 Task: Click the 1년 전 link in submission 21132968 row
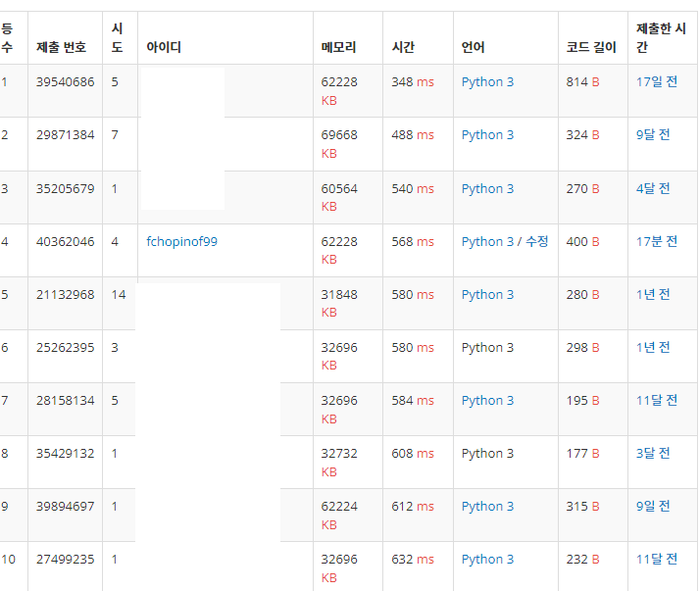653,295
